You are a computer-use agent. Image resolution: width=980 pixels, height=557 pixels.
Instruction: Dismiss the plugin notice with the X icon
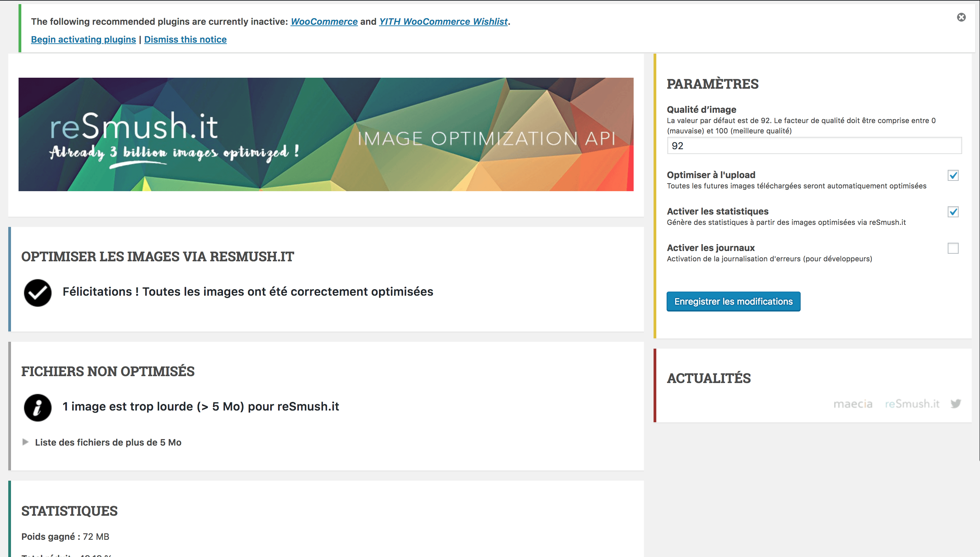coord(961,17)
